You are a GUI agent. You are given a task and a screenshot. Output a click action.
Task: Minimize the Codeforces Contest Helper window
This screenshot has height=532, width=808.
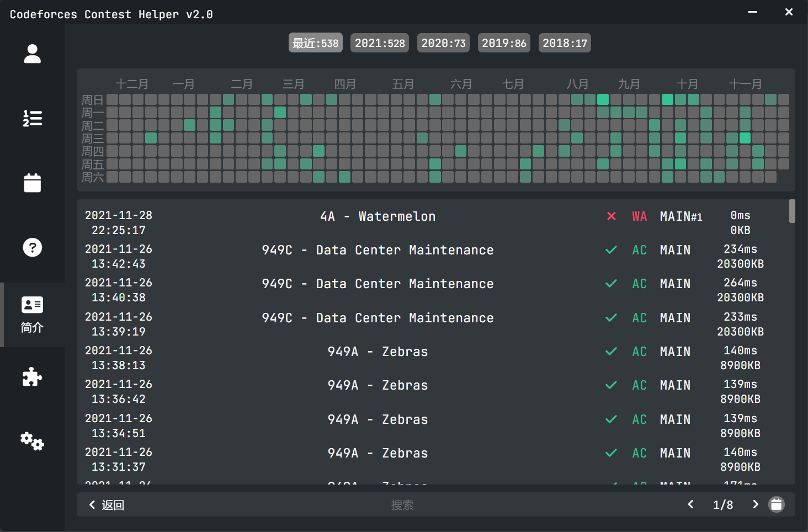click(x=752, y=12)
